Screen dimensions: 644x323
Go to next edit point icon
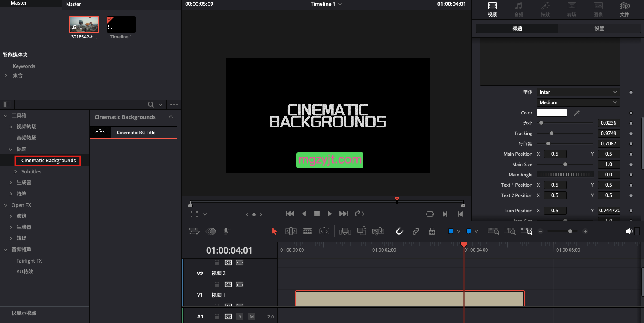445,214
